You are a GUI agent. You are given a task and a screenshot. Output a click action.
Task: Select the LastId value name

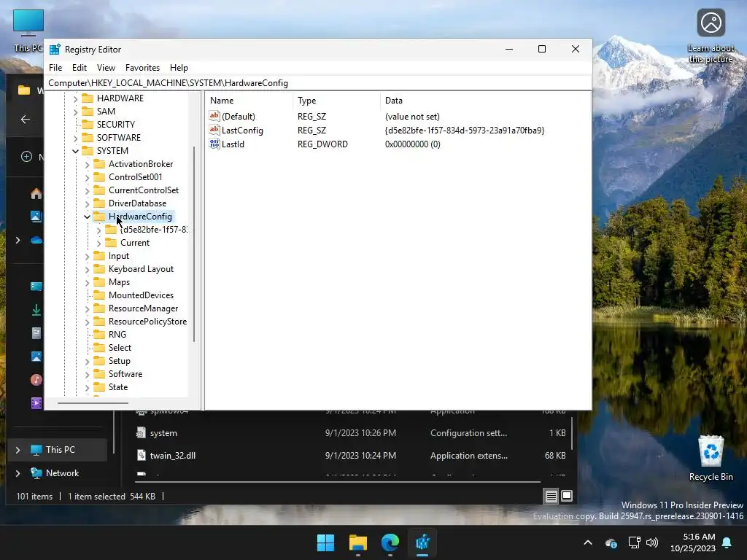pos(233,144)
